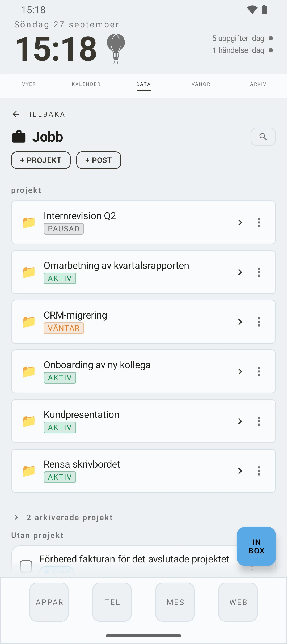Tap AKTIV badge under Rensa skrivbordet

[60, 477]
